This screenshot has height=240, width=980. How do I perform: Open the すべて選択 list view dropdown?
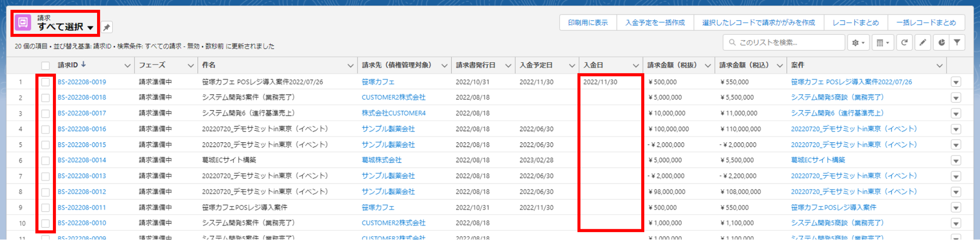90,27
